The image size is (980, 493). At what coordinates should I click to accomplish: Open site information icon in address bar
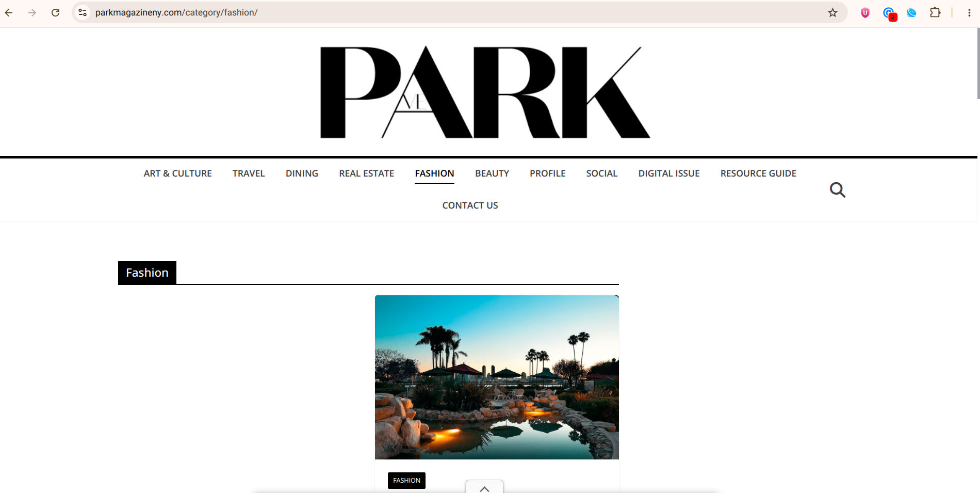tap(83, 12)
